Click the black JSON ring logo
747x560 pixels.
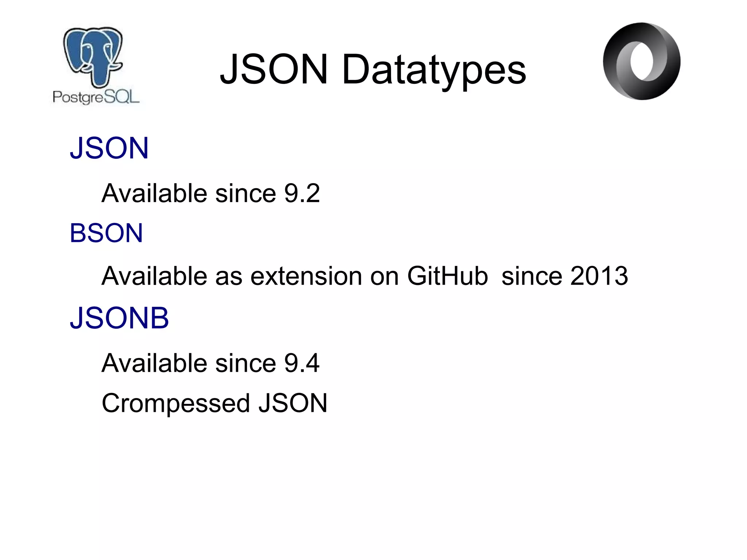click(641, 61)
